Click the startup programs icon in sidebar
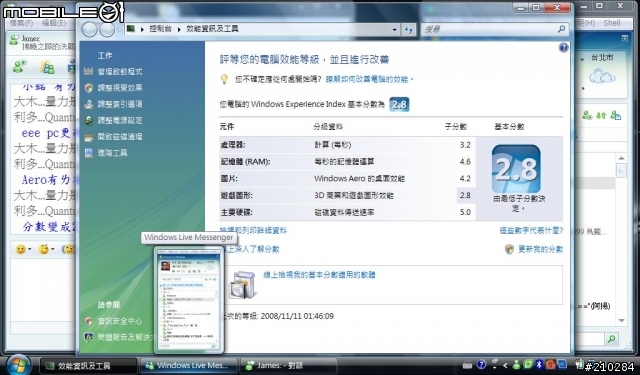Image resolution: width=640 pixels, height=375 pixels. 89,71
